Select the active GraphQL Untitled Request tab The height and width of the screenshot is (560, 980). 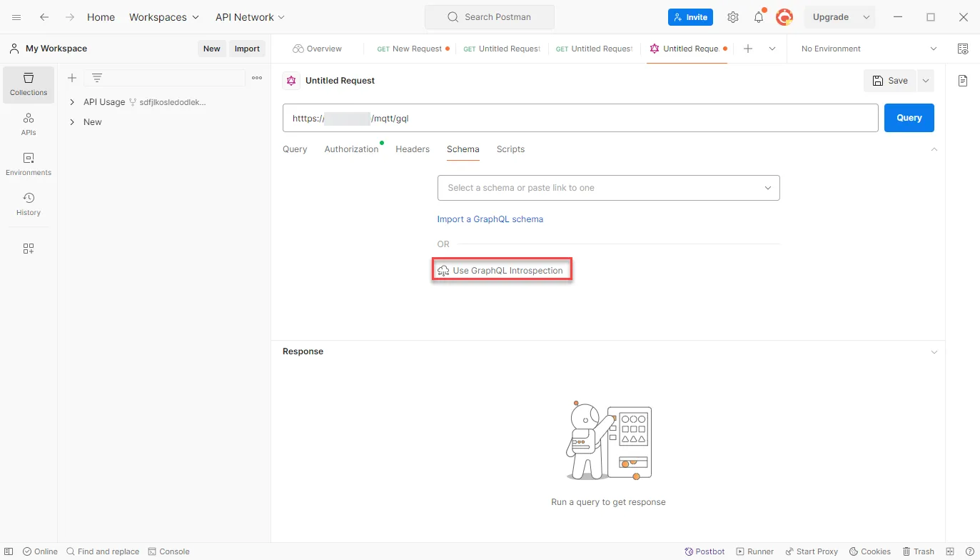pos(689,49)
